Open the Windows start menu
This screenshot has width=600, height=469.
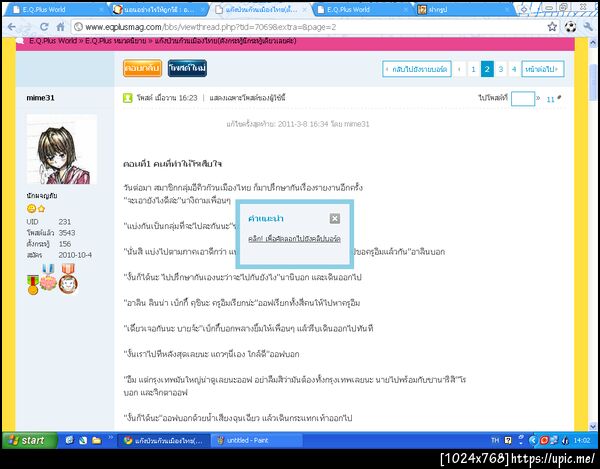point(30,440)
